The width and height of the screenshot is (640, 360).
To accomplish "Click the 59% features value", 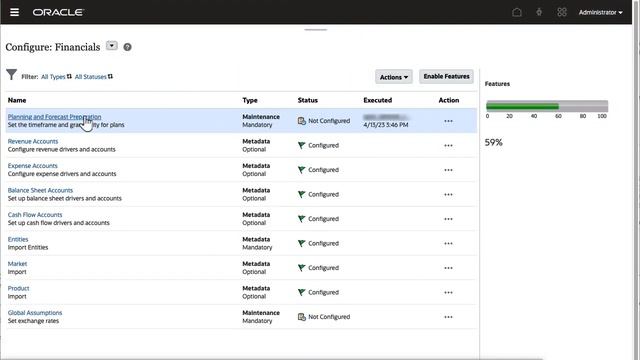I will [x=493, y=142].
